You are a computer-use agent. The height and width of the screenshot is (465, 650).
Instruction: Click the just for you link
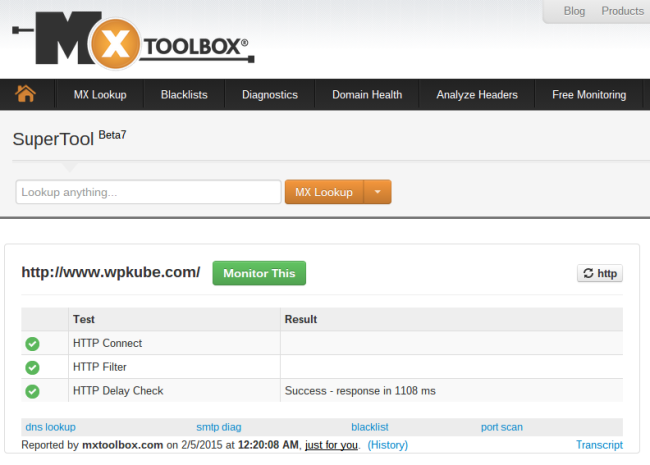pos(331,445)
